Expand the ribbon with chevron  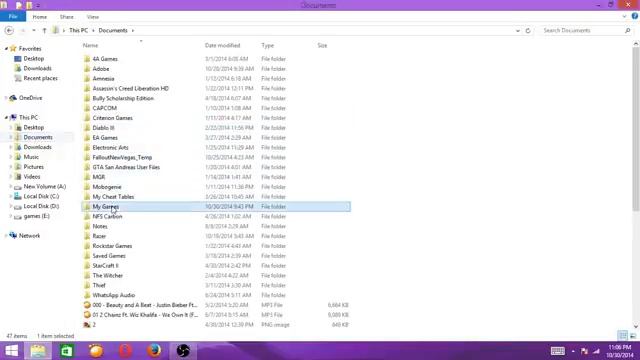[x=624, y=16]
